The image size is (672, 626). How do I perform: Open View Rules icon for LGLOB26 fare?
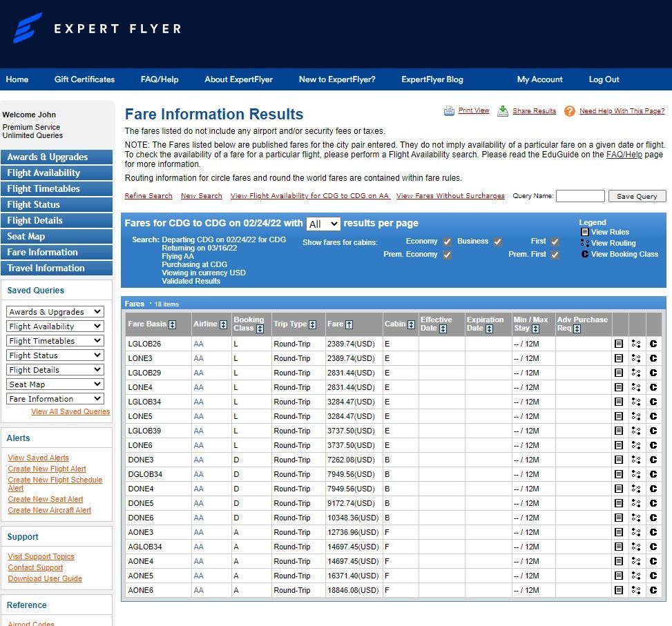(x=618, y=344)
